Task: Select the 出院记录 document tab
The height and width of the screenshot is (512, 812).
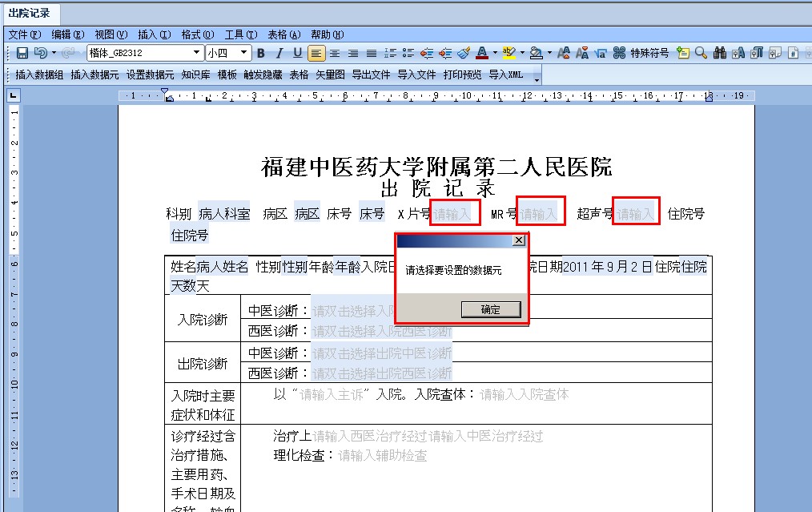Action: tap(30, 14)
